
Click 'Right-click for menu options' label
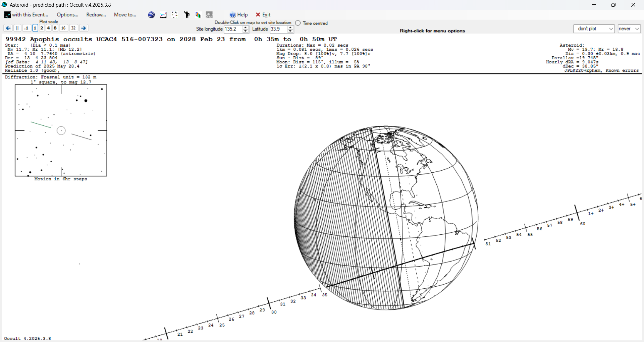tap(432, 31)
